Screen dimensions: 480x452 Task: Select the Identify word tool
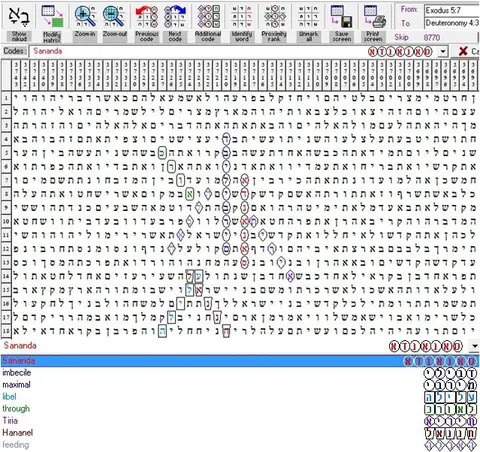pyautogui.click(x=242, y=16)
